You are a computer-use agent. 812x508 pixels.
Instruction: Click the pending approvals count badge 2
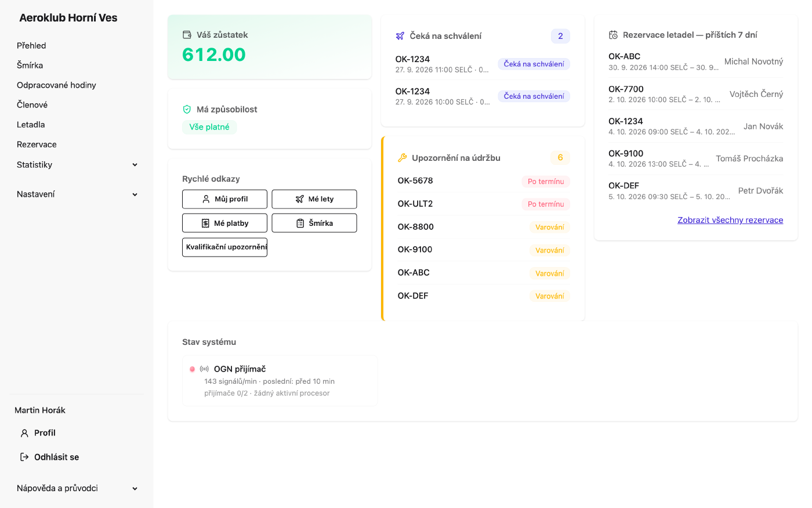click(560, 36)
